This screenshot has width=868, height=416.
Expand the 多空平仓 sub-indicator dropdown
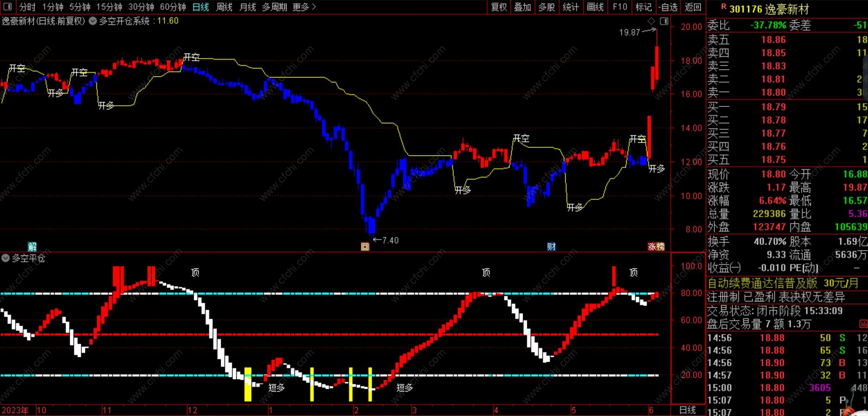[6, 258]
